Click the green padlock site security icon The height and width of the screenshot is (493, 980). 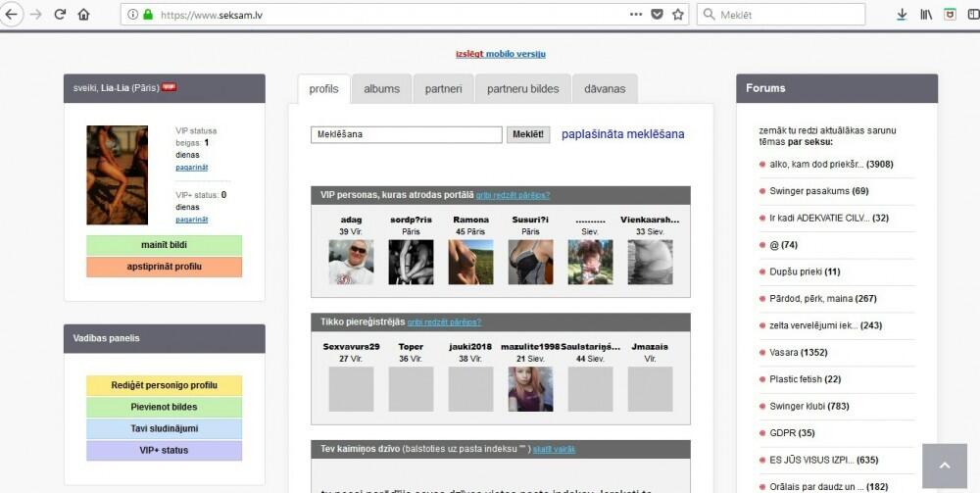pos(148,15)
